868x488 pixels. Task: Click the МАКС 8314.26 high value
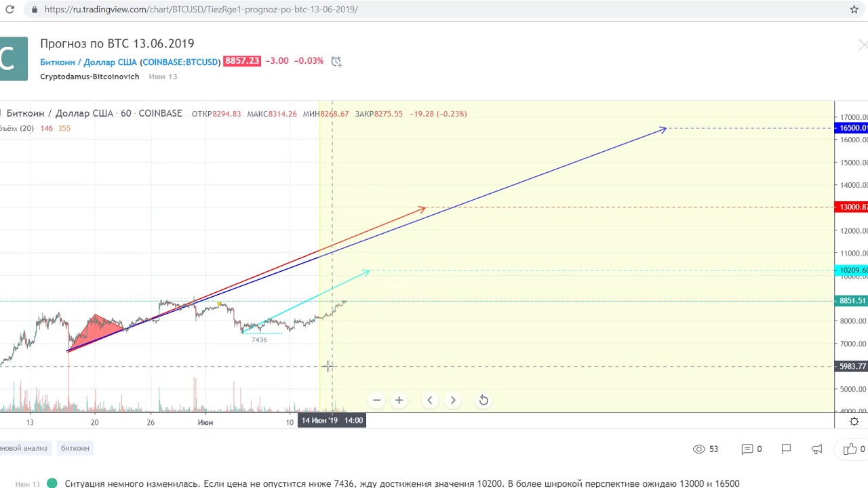[272, 114]
